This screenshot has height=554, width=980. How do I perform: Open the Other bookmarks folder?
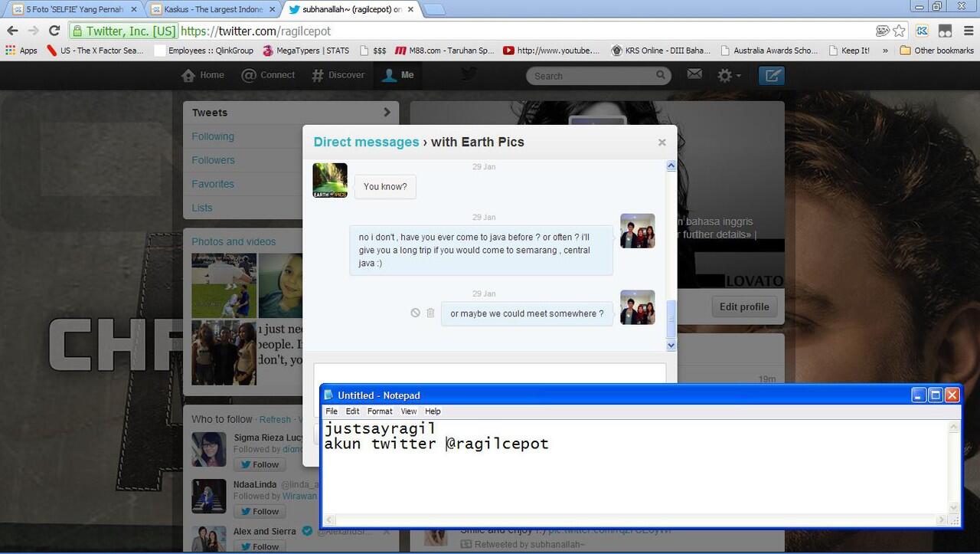click(x=936, y=51)
